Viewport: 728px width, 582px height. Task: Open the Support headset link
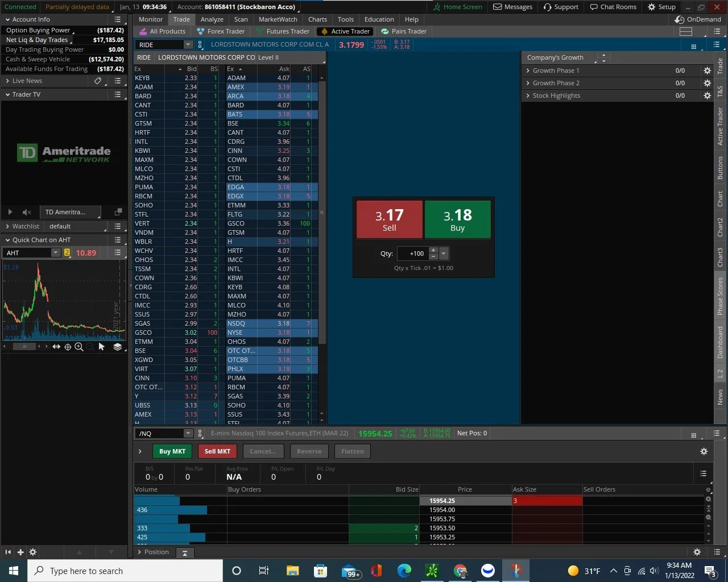tap(561, 7)
